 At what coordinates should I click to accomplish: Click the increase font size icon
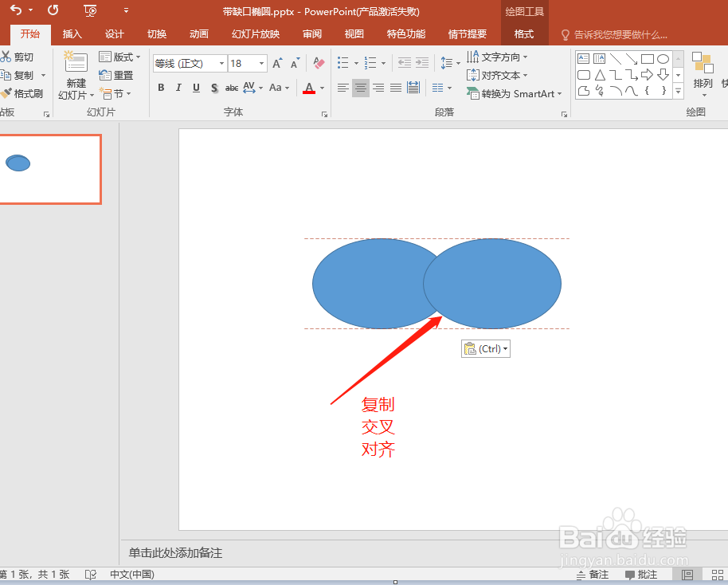(278, 63)
